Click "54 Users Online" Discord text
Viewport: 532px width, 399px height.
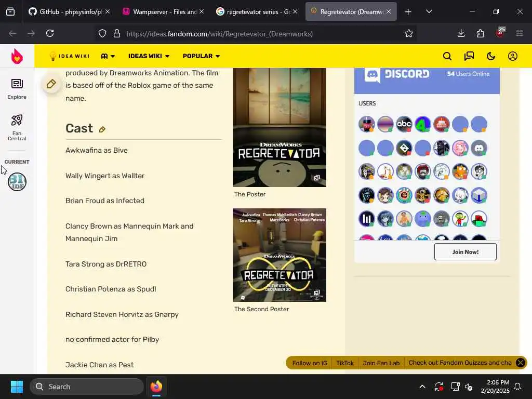[468, 74]
